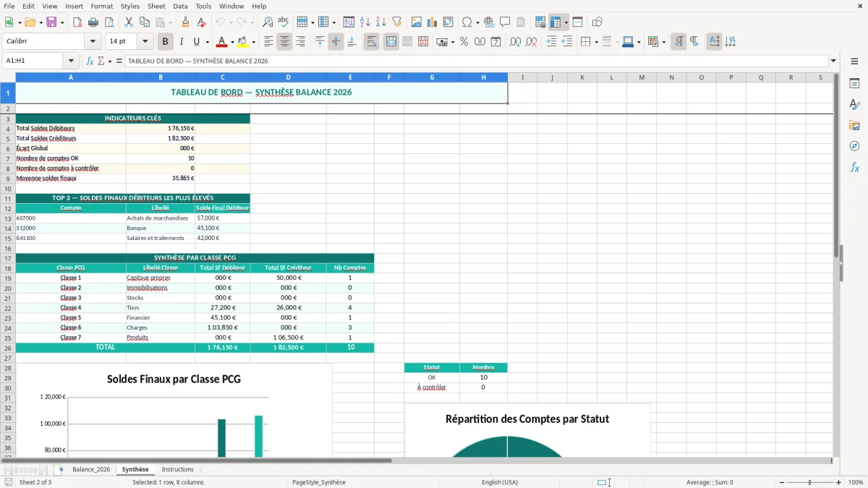Click English (USA) language in status bar
868x488 pixels.
pyautogui.click(x=500, y=482)
